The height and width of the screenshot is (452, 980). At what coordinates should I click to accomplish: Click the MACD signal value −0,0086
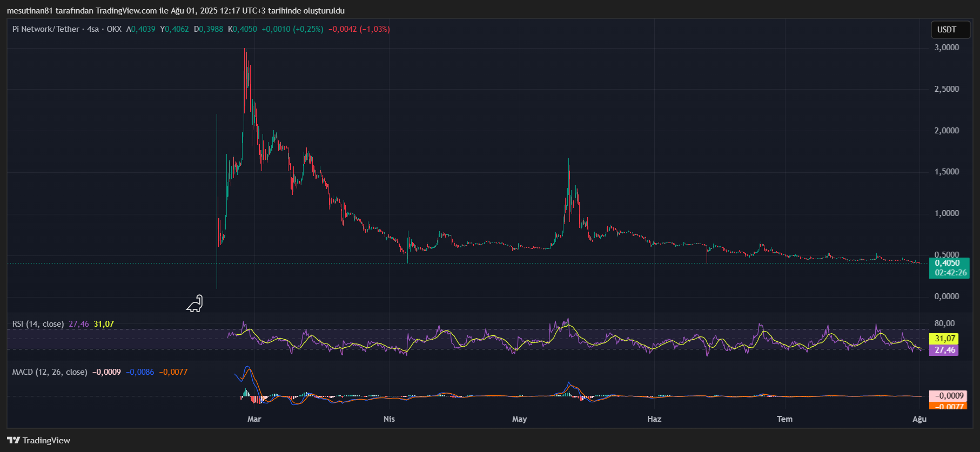(140, 372)
